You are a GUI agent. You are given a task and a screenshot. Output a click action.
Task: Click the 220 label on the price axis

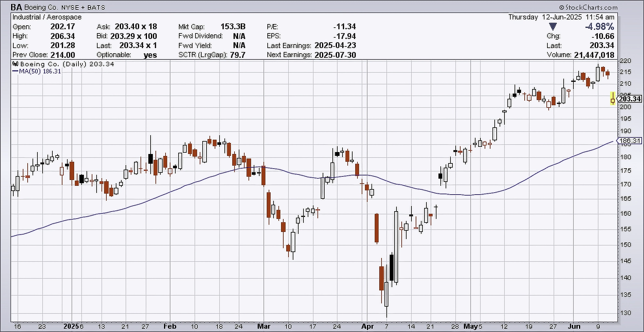(625, 61)
